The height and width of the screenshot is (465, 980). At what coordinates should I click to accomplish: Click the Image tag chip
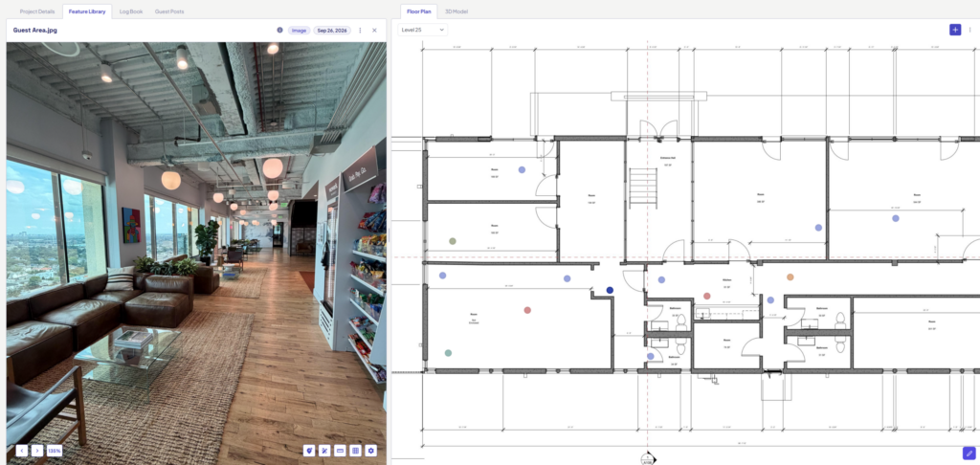point(299,30)
